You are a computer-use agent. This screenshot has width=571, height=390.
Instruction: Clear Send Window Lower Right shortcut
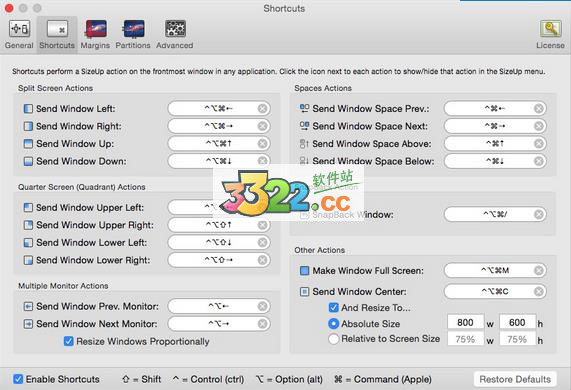pos(262,260)
